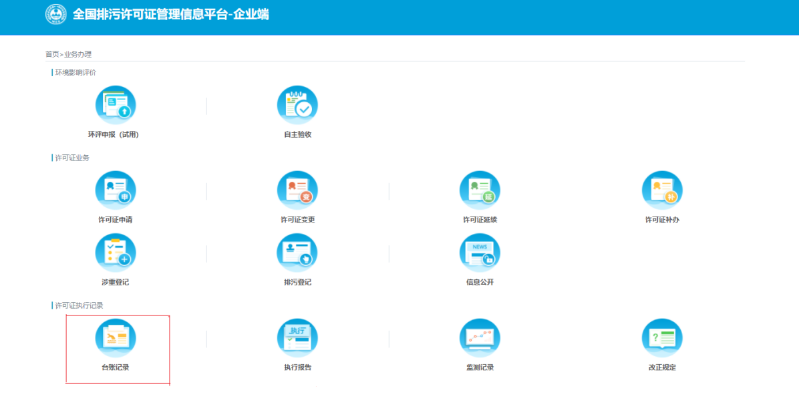Click the 执行报告 icon
The image size is (799, 413).
(x=297, y=339)
